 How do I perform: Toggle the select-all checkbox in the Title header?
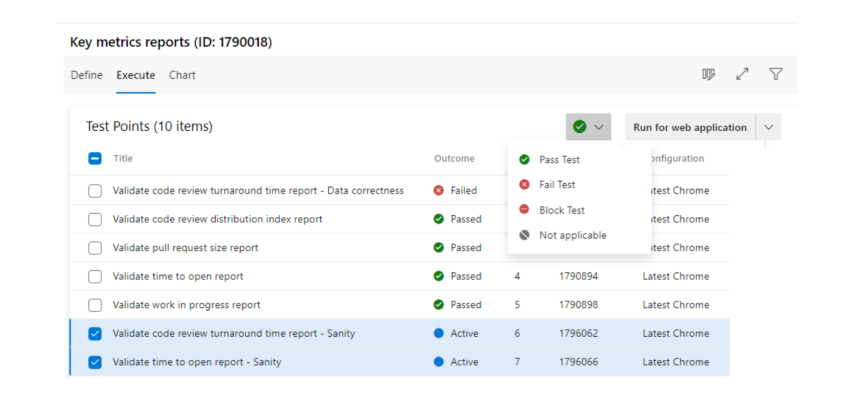(95, 158)
